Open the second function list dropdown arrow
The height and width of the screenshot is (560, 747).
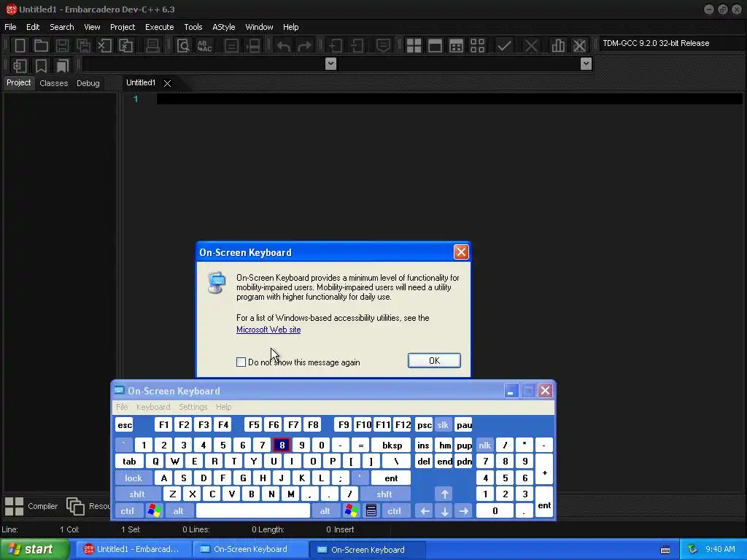point(586,64)
